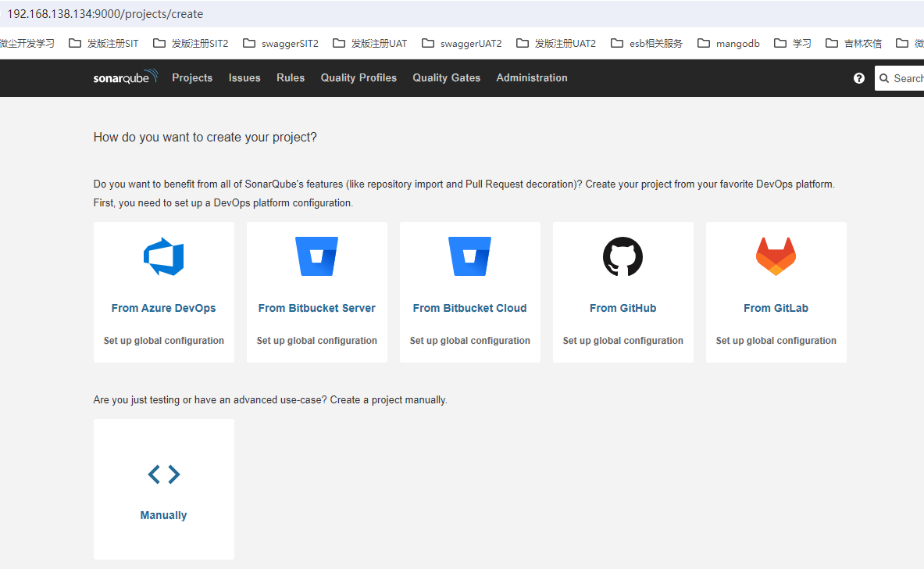
Task: Set up global configuration for Bitbucket Server
Action: [316, 341]
